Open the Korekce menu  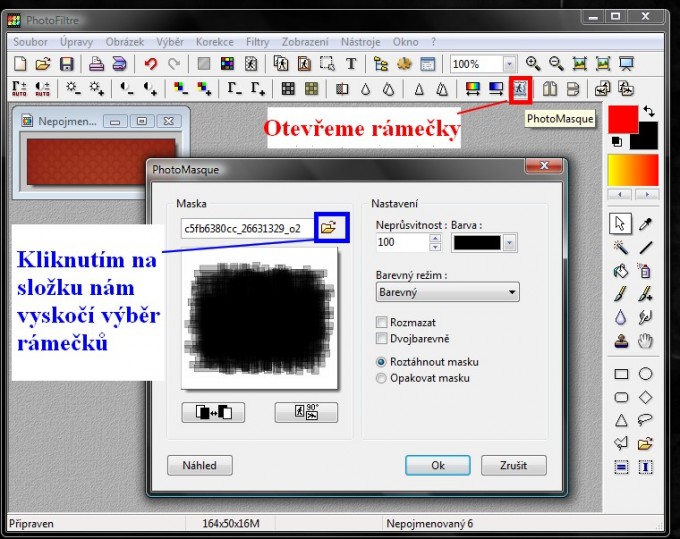point(215,42)
